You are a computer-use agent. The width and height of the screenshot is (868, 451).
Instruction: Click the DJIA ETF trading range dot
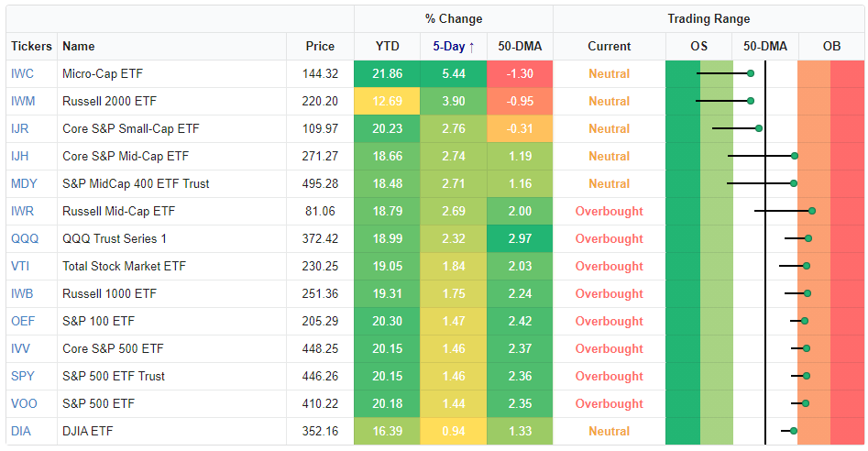pyautogui.click(x=794, y=431)
